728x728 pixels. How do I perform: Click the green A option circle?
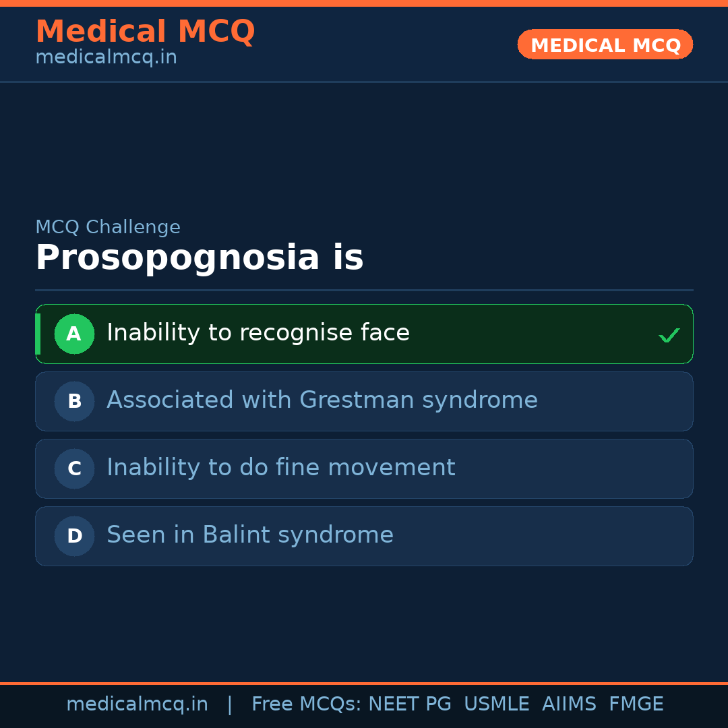click(74, 334)
